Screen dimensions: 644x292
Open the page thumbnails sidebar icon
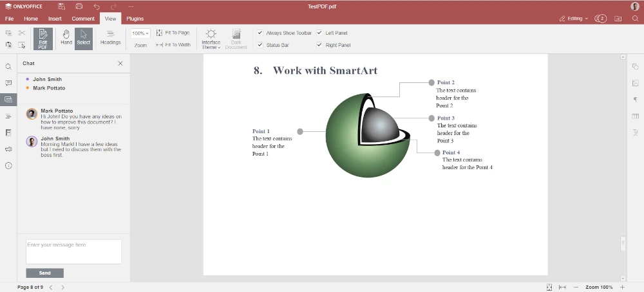click(8, 132)
